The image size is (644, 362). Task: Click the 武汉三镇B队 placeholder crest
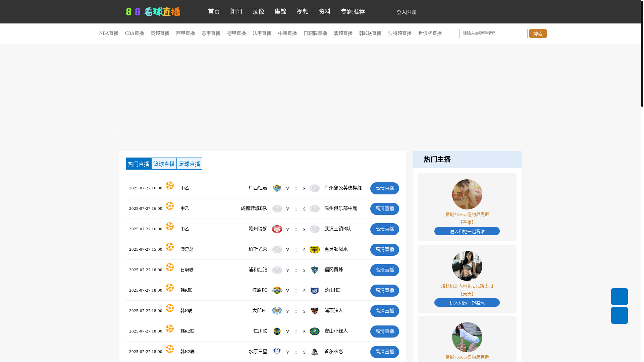315,229
